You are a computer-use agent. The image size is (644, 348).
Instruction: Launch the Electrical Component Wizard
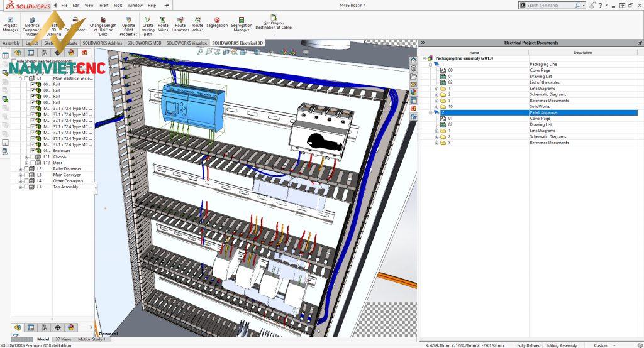(x=32, y=26)
